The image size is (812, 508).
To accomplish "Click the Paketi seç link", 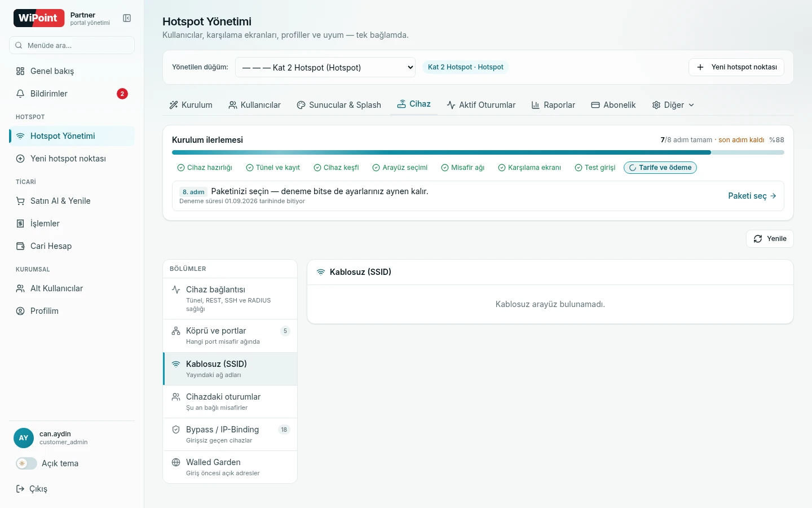I will point(752,196).
